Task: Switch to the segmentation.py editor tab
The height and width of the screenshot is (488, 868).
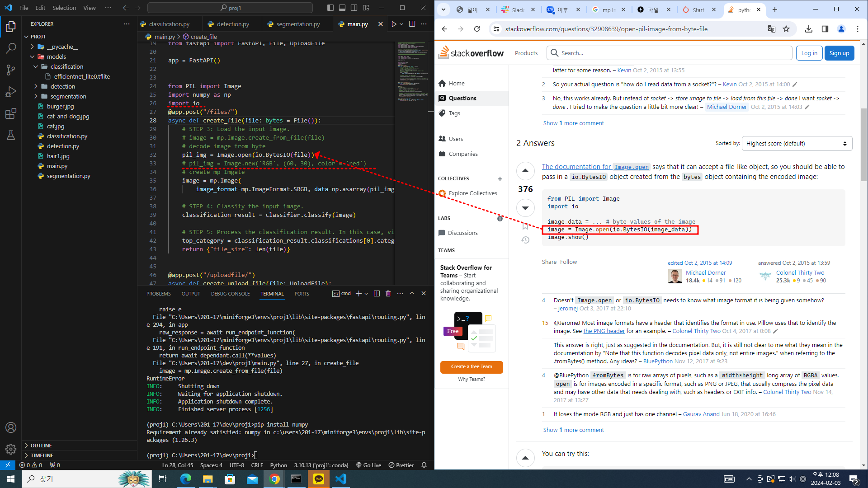Action: pos(297,24)
